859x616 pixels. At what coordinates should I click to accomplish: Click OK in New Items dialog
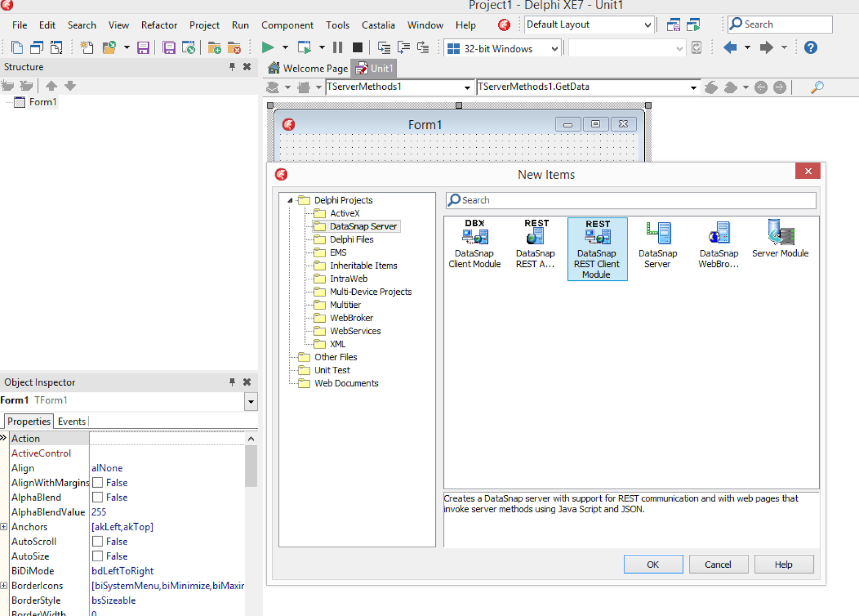653,564
